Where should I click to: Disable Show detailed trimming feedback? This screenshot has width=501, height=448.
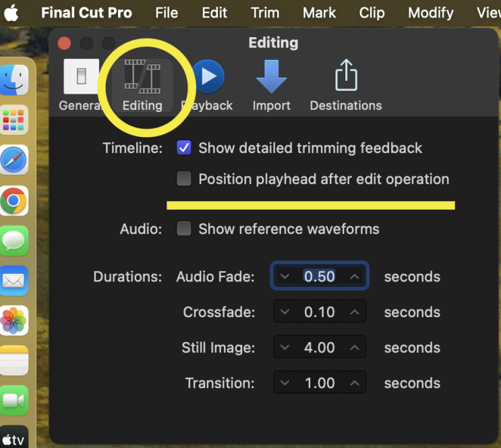coord(184,148)
